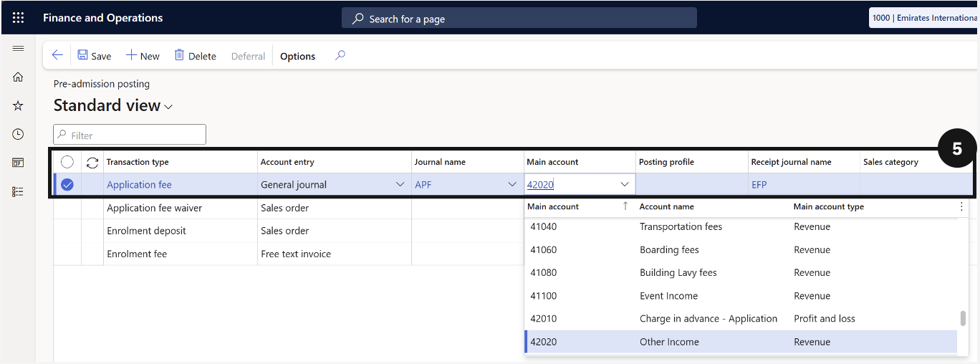Viewport: 980px width, 364px height.
Task: Choose account 41100 Event Income
Action: click(x=741, y=295)
